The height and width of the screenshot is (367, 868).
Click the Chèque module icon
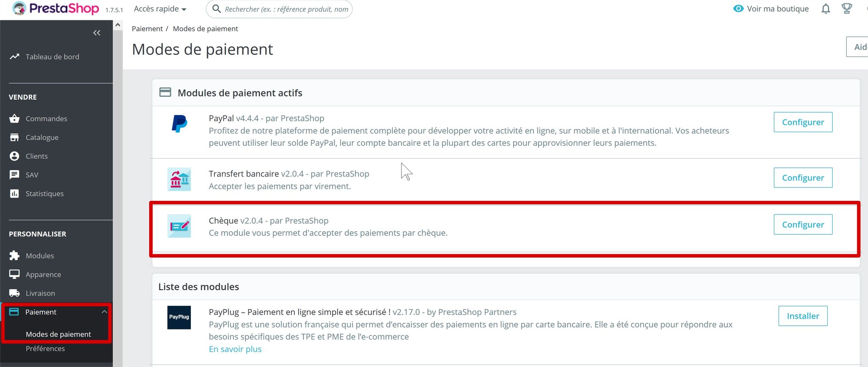(179, 226)
